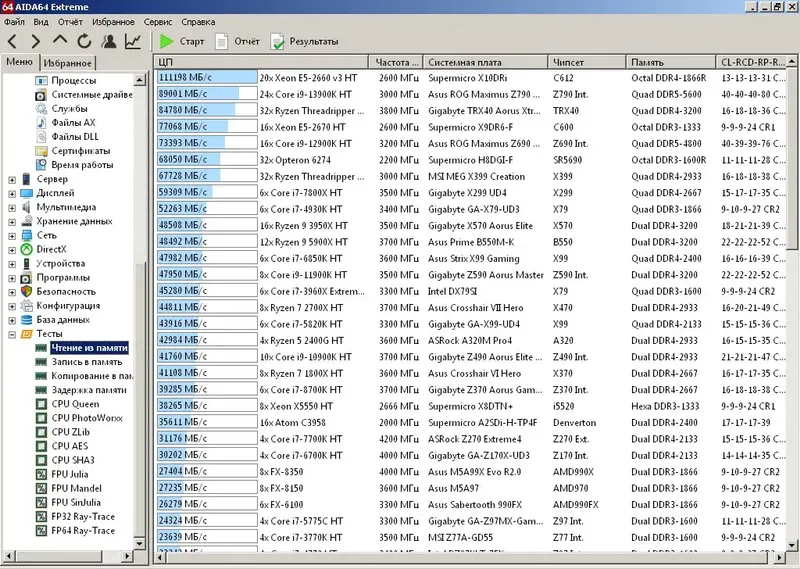Expand the Хранение данных tree node
Image resolution: width=800 pixels, height=569 pixels.
click(12, 222)
